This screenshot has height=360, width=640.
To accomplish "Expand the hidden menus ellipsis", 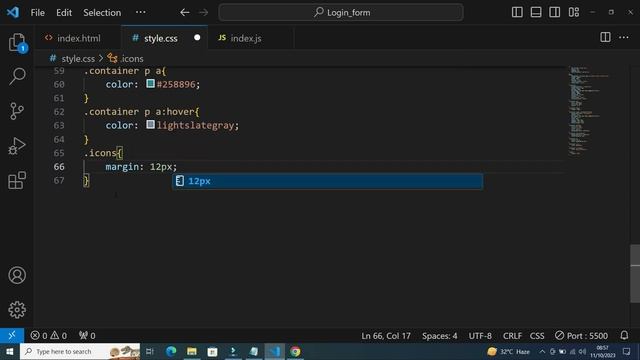I will click(140, 12).
